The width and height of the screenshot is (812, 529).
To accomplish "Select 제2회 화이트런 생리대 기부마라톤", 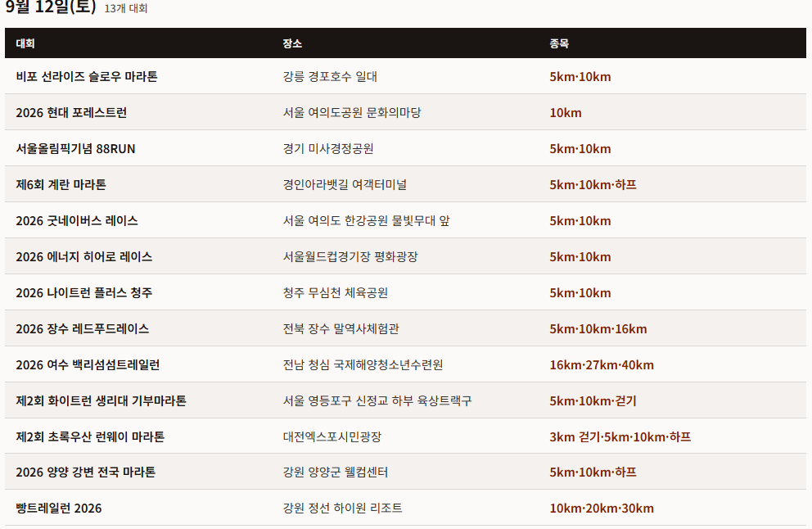I will pos(101,401).
